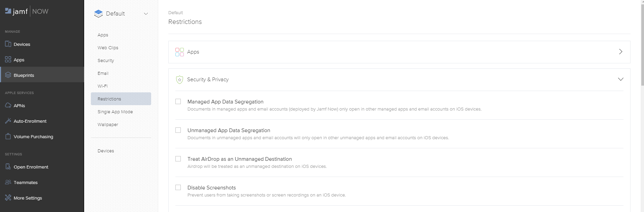Collapse the Security & Privacy section
This screenshot has width=644, height=212.
(620, 80)
